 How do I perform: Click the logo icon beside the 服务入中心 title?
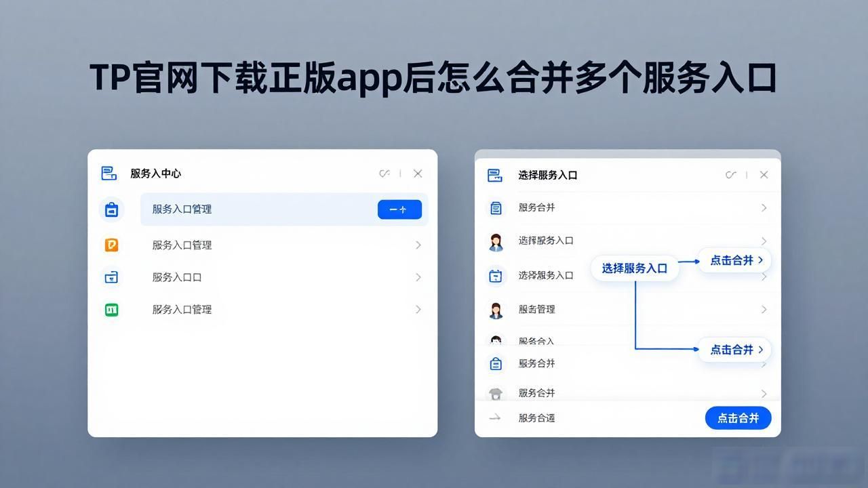pyautogui.click(x=109, y=174)
